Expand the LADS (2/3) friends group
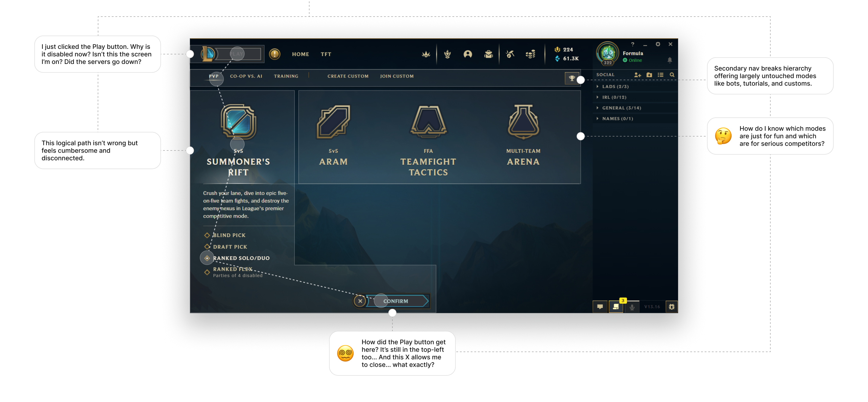 635,87
